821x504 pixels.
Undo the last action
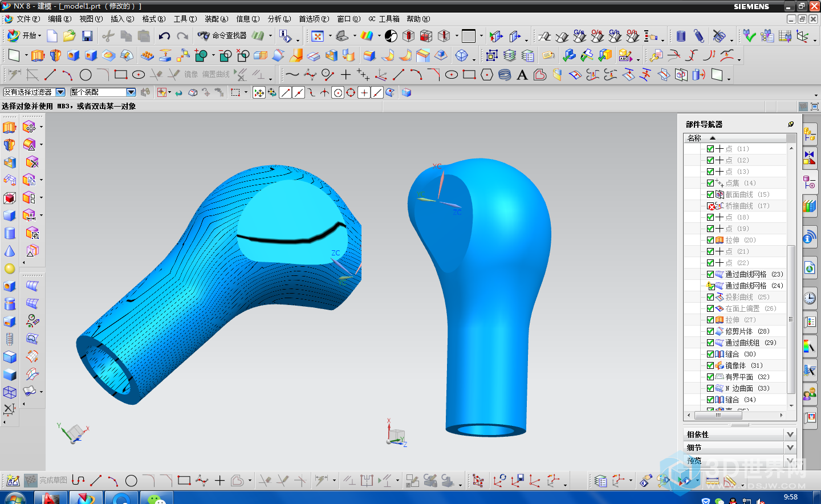(x=164, y=36)
